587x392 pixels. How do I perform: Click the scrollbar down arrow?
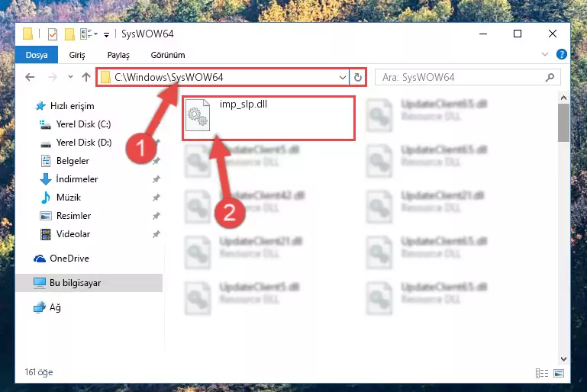pos(563,359)
